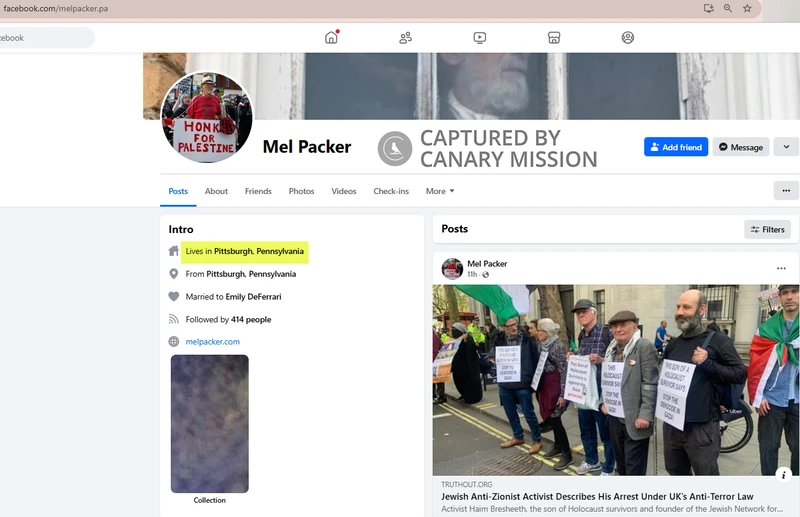The width and height of the screenshot is (800, 517).
Task: Expand the More tab dropdown
Action: pyautogui.click(x=440, y=191)
